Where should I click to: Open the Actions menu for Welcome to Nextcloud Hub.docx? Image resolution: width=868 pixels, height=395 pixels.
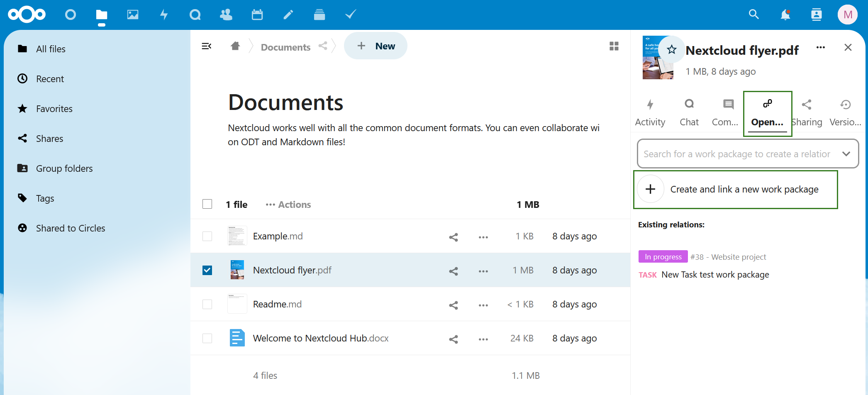coord(483,339)
